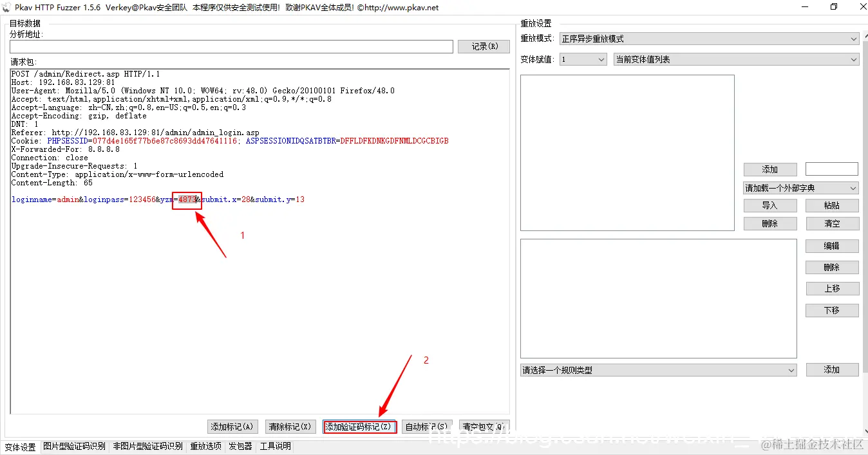Click the Upgrade-Insecure-Requests: 1 line
The image size is (868, 455).
pos(74,166)
